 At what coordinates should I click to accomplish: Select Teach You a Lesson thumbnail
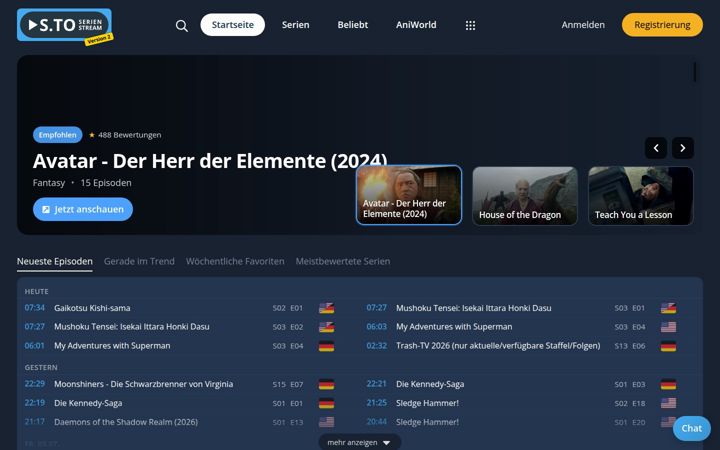641,196
